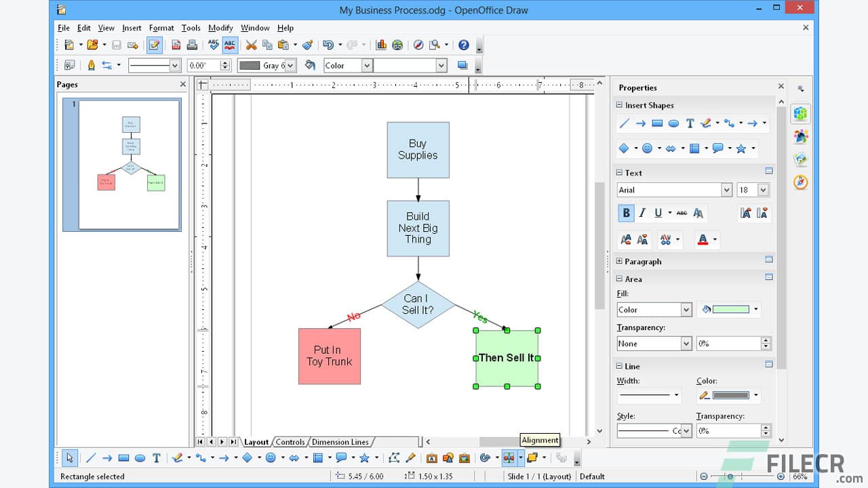This screenshot has height=488, width=868.
Task: Open the Print document icon
Action: [192, 45]
